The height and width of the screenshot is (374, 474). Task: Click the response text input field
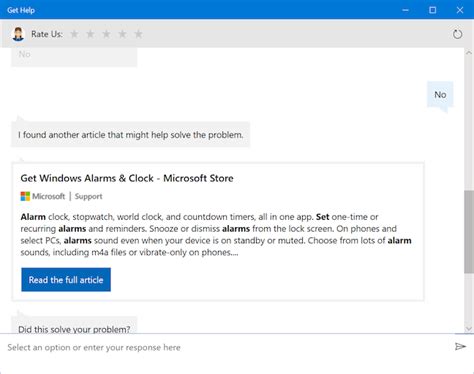227,347
